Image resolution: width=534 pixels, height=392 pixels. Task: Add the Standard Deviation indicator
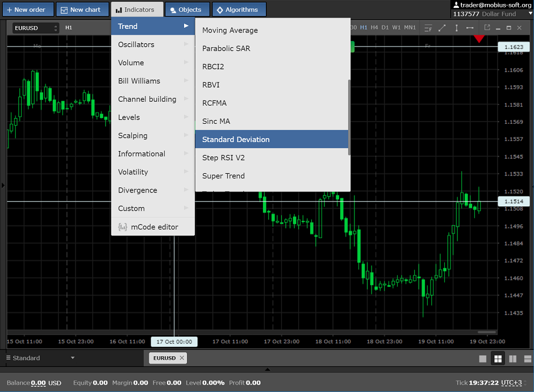272,139
